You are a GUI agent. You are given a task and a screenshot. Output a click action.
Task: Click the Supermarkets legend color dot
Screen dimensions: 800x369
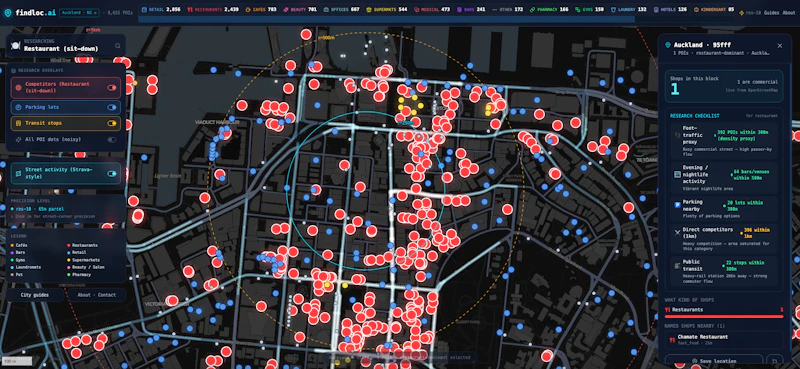[69, 260]
